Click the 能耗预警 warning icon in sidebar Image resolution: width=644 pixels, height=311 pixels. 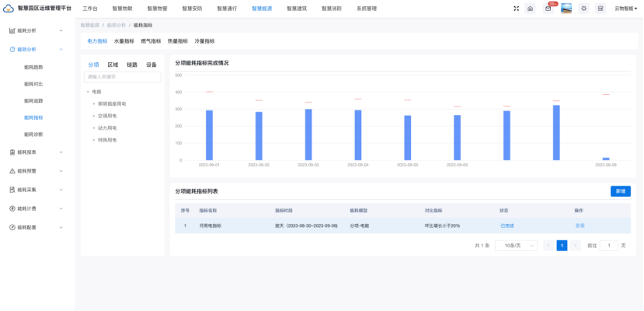click(x=12, y=170)
